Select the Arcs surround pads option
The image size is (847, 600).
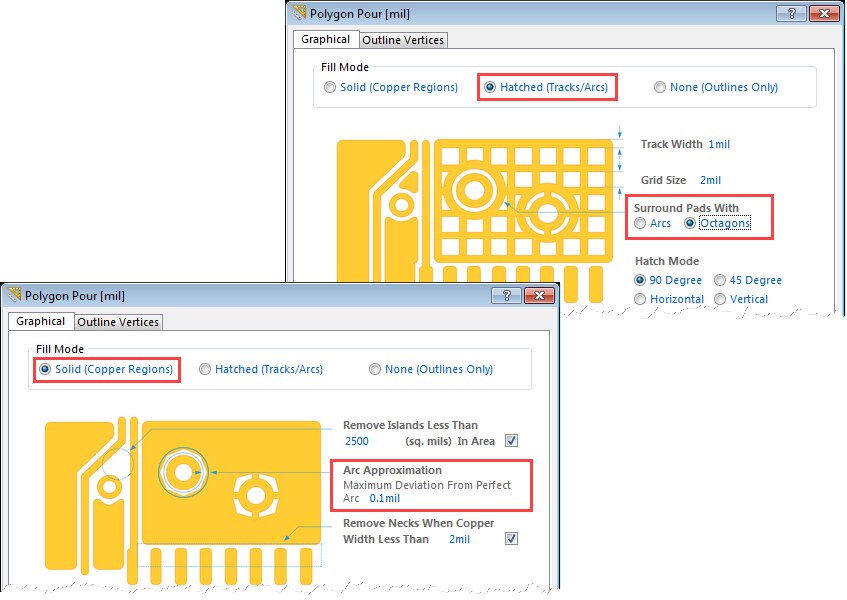641,223
